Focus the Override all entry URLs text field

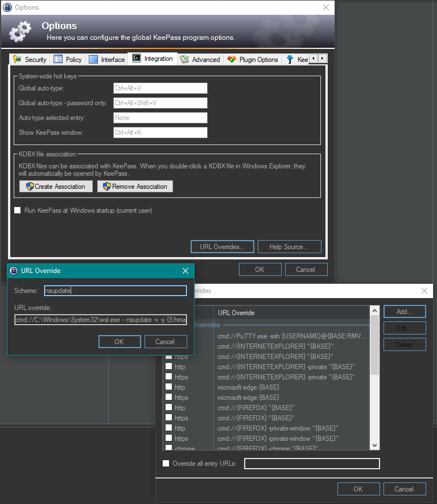coord(312,464)
